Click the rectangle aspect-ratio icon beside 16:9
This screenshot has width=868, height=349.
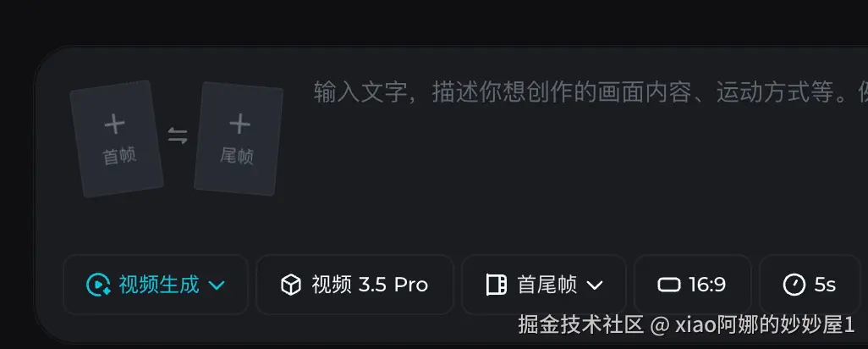(668, 285)
